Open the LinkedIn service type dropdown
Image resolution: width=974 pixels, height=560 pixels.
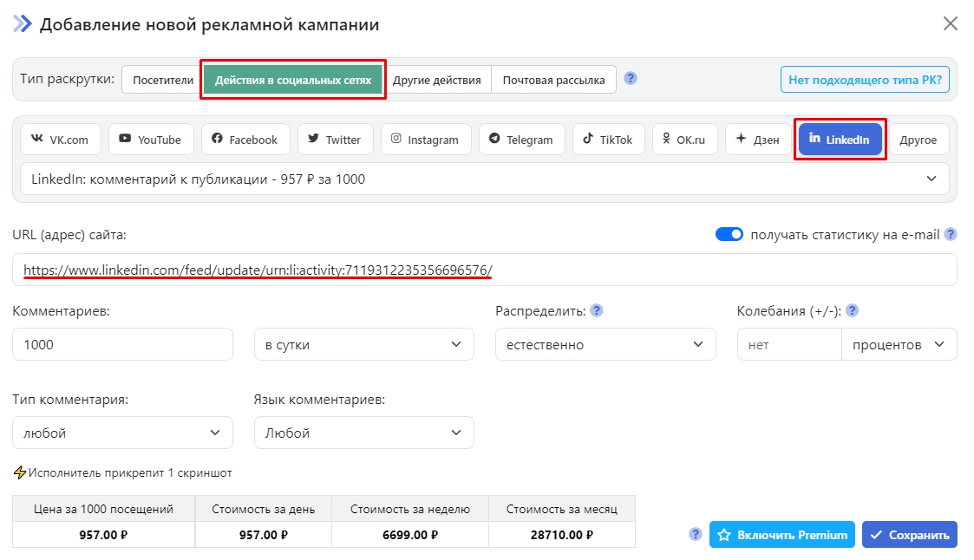coord(484,179)
